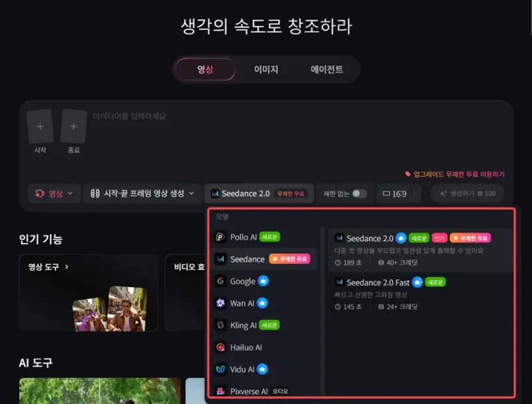Viewport: 532px width, 404px height.
Task: Click the tag icon before 업그레이드
Action: 408,174
